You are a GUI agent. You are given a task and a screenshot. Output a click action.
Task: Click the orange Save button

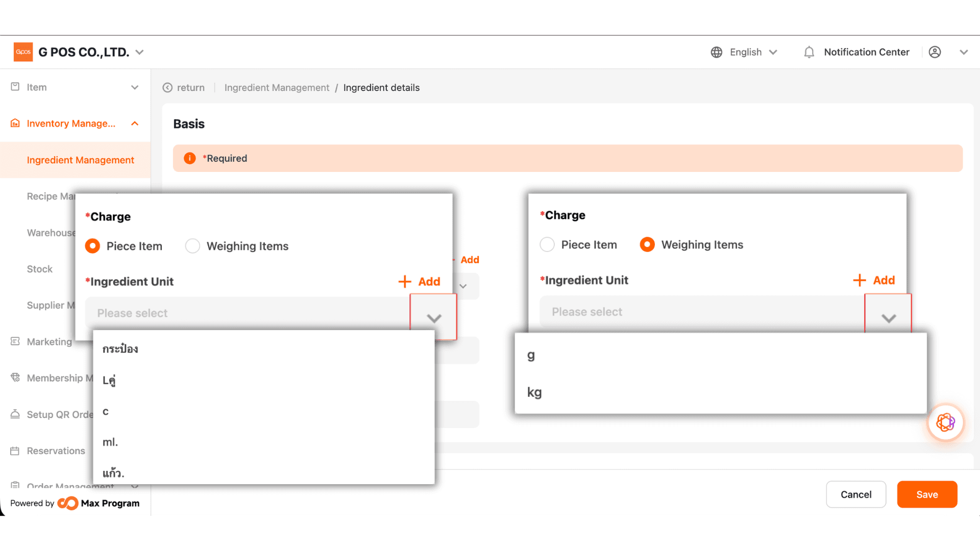click(927, 494)
